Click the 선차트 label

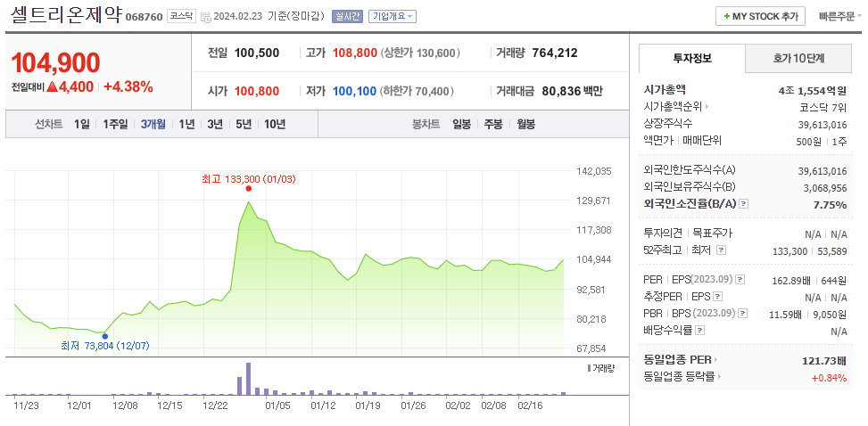point(49,125)
